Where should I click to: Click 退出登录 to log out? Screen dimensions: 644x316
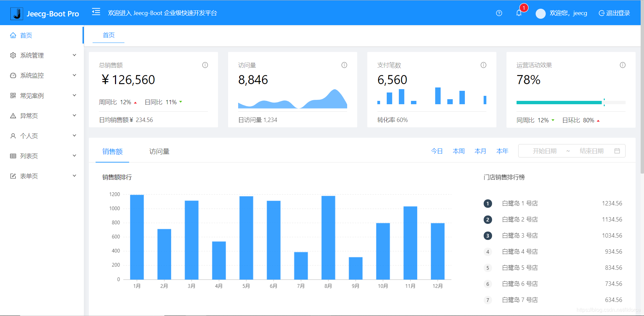614,13
